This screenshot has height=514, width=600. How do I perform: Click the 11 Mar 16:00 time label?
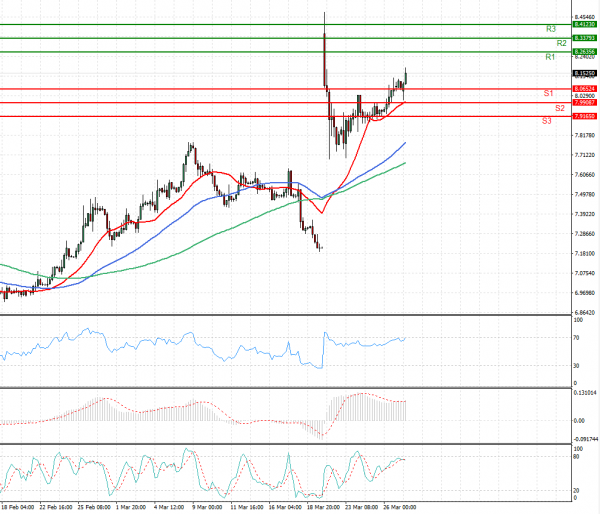tap(247, 507)
